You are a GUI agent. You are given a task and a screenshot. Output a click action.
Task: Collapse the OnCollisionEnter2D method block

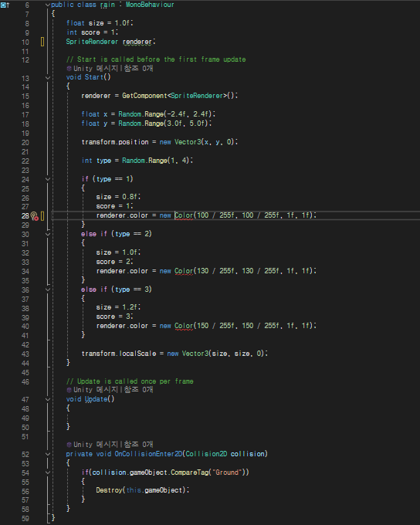[48, 454]
